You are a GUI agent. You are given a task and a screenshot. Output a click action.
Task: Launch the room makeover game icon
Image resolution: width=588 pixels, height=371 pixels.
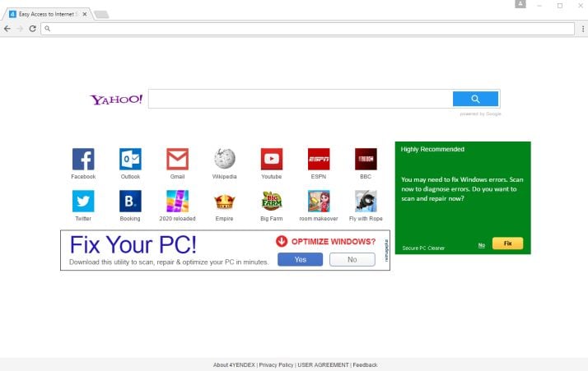click(319, 201)
